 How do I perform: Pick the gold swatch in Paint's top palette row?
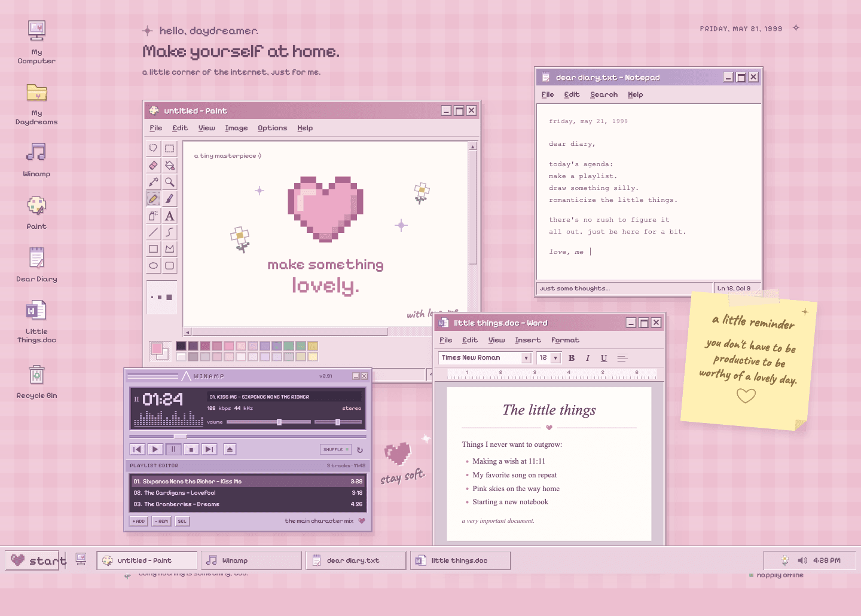point(313,346)
